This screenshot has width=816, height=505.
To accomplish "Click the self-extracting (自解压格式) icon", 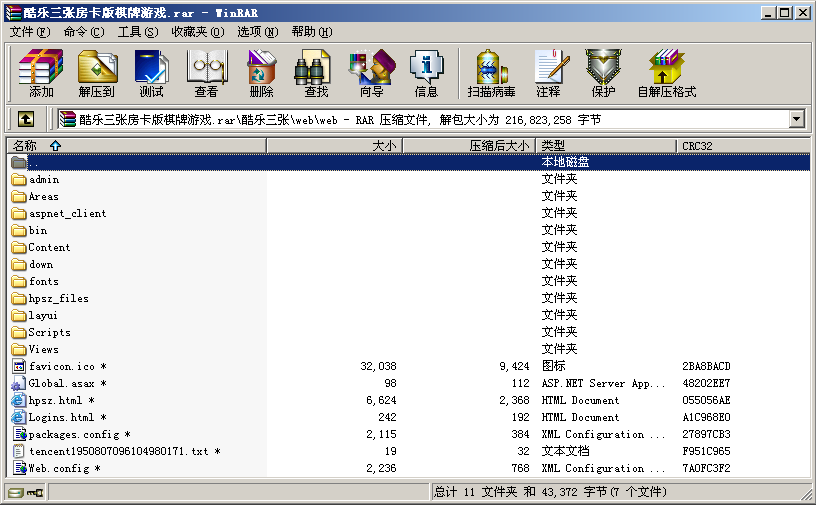I will (x=666, y=73).
